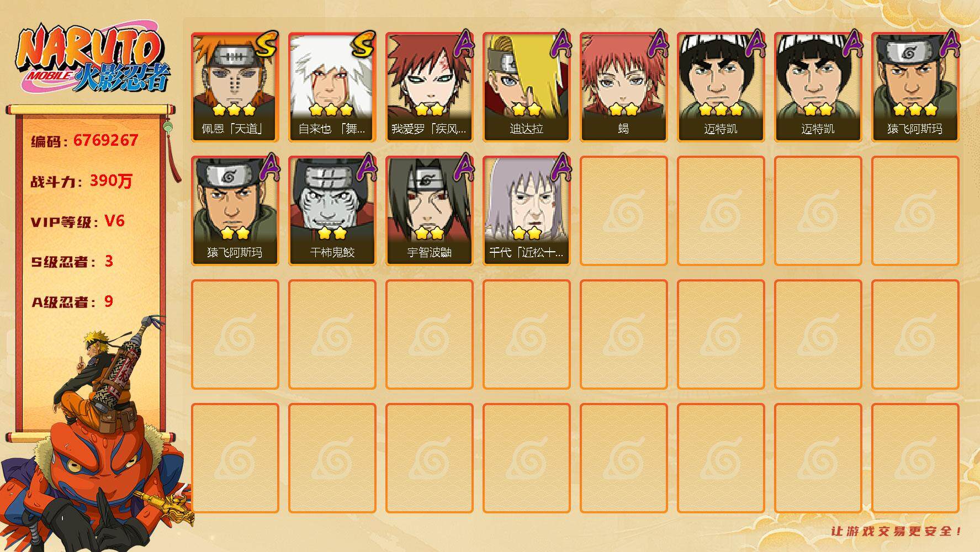This screenshot has height=552, width=980.
Task: Click the S rank badge on 佩恩 card
Action: (267, 44)
